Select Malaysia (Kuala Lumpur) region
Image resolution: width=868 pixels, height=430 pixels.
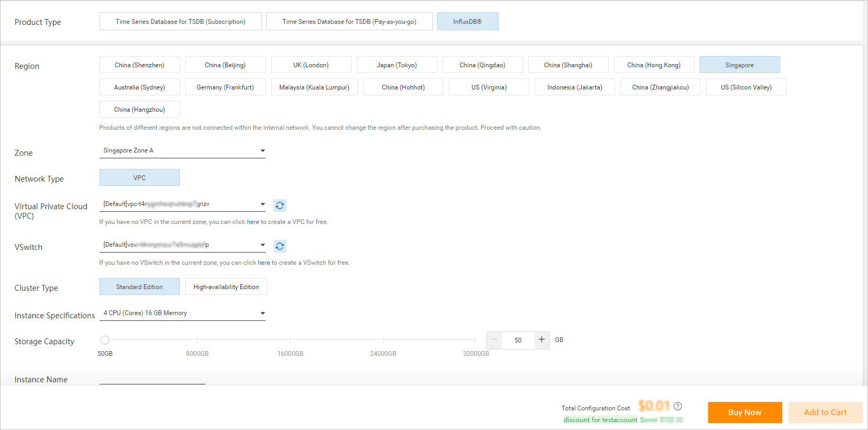[x=314, y=87]
